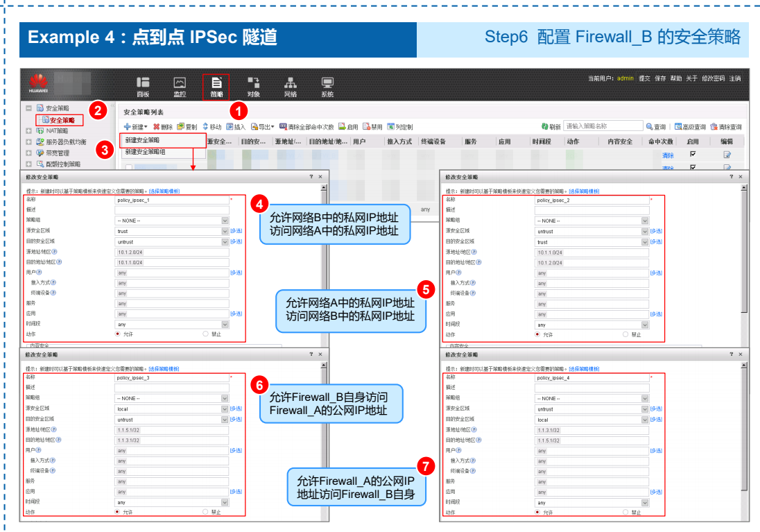This screenshot has height=532, width=760.
Task: Expand the NAT策略 tree node
Action: [28, 130]
